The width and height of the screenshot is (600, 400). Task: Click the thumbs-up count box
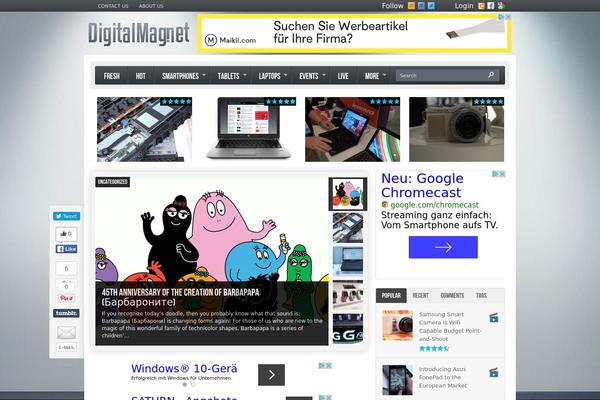click(x=67, y=234)
